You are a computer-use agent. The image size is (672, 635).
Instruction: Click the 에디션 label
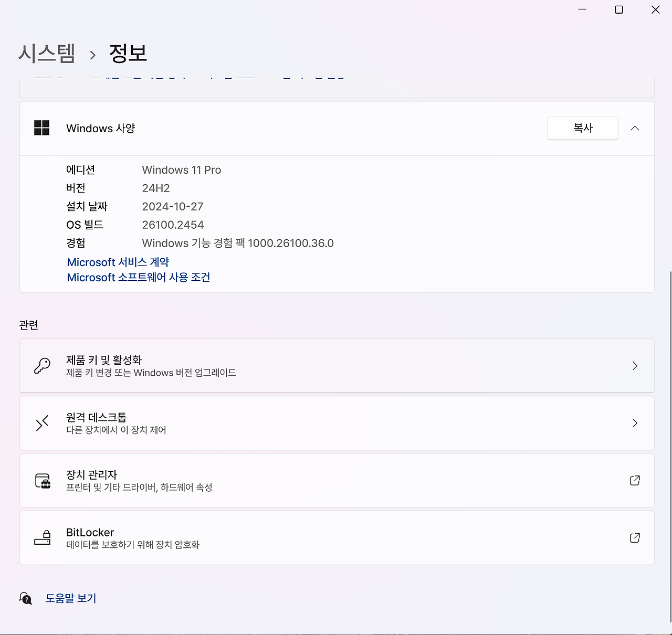click(80, 170)
